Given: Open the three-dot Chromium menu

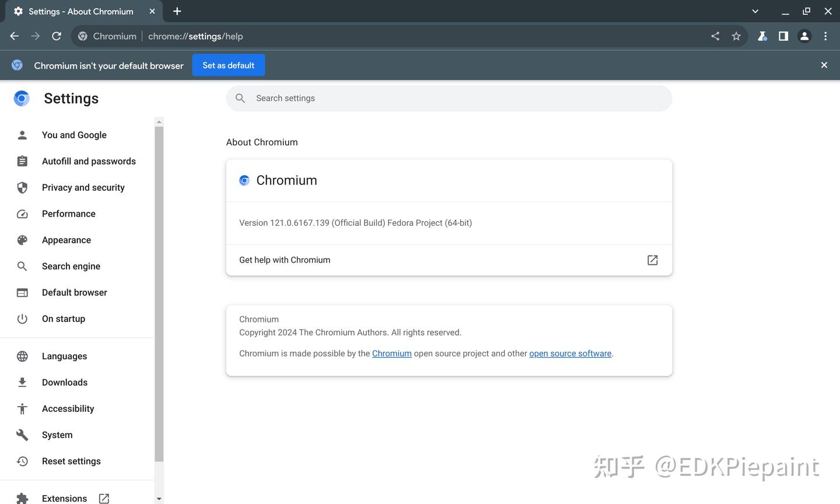Looking at the screenshot, I should (825, 36).
